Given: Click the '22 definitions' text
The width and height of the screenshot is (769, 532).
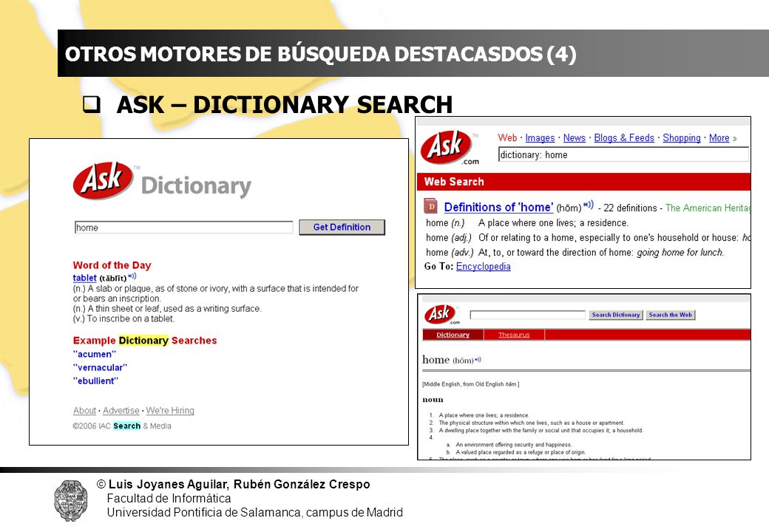Looking at the screenshot, I should tap(630, 208).
